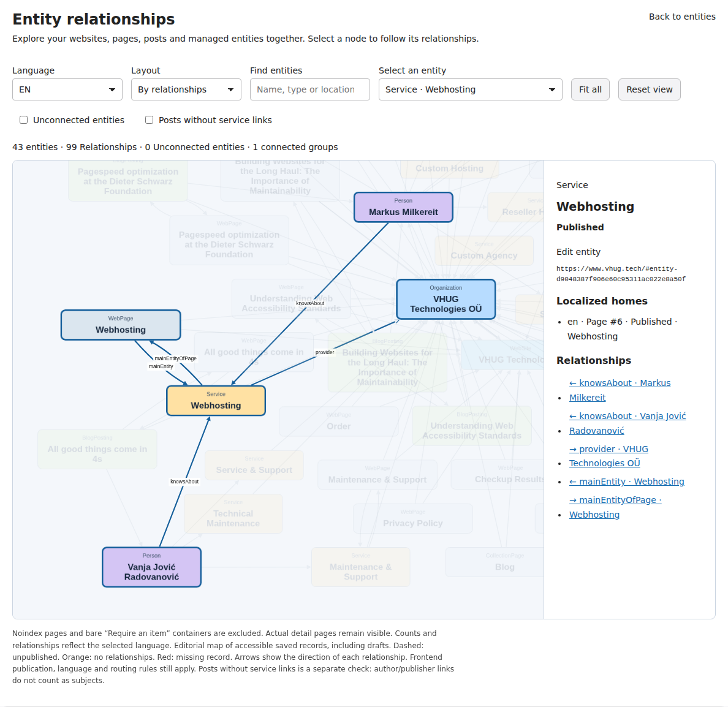Viewport: 728px width, 707px height.
Task: Click the mainEntityOfPage edge label
Action: [175, 358]
